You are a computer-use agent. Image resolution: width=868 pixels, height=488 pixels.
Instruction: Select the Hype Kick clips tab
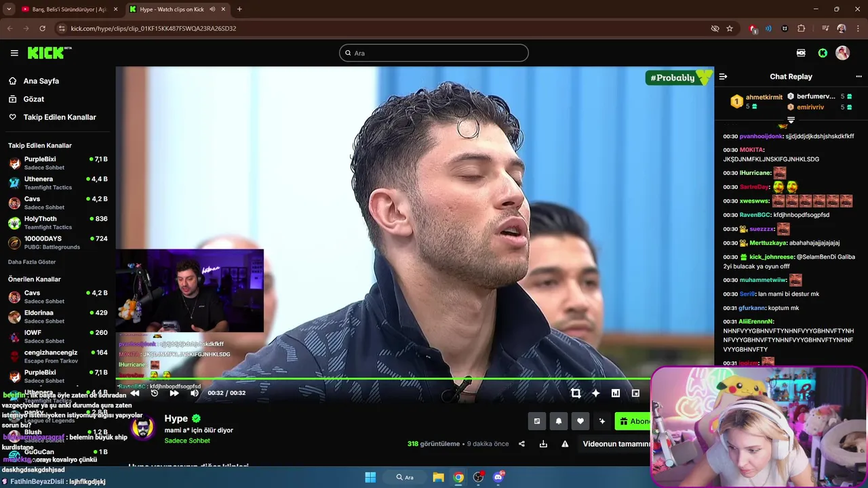click(x=176, y=9)
